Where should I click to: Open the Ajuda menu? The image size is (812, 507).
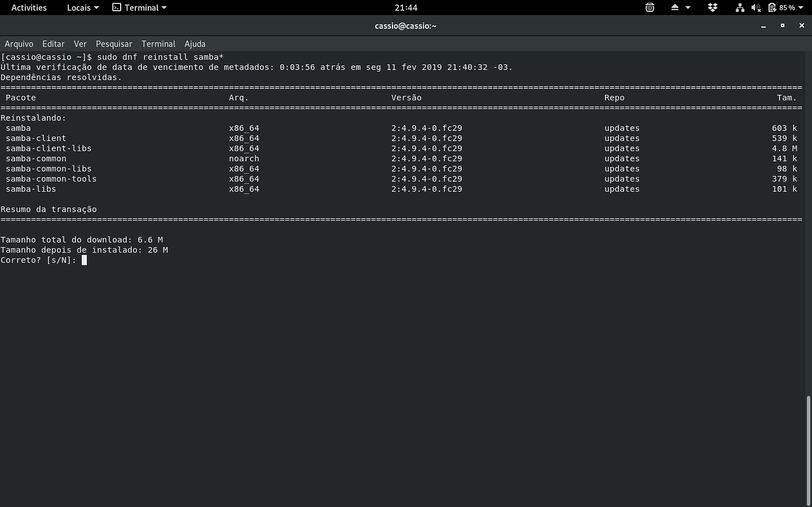195,44
